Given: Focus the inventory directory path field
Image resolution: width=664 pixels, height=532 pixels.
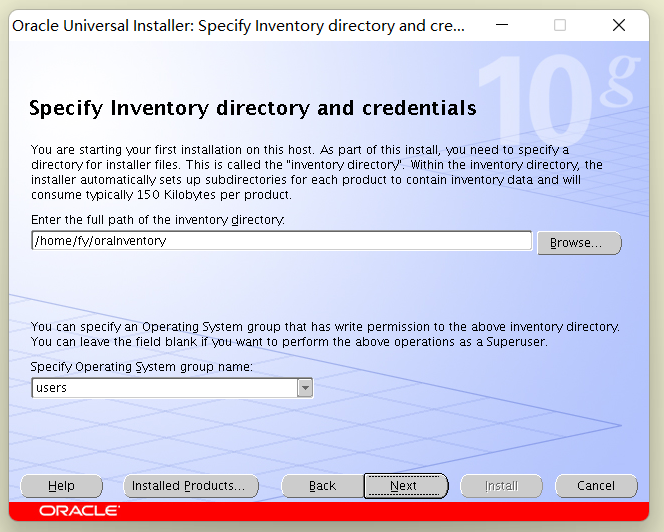Looking at the screenshot, I should (282, 241).
